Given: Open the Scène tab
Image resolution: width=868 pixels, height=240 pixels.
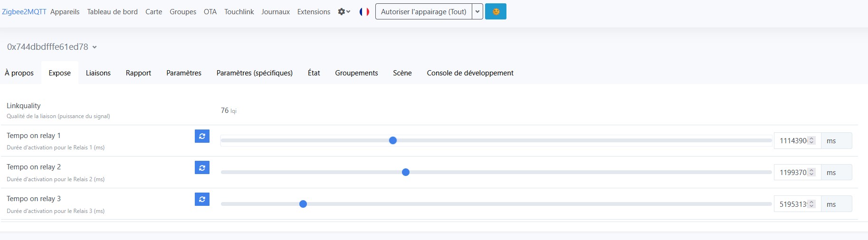Looking at the screenshot, I should [x=402, y=73].
